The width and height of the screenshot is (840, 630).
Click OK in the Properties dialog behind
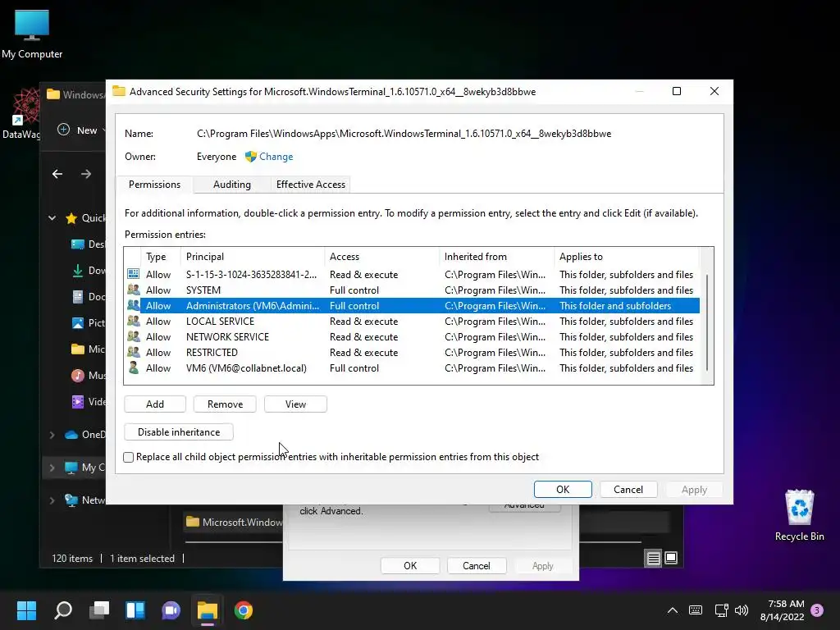[x=410, y=566]
